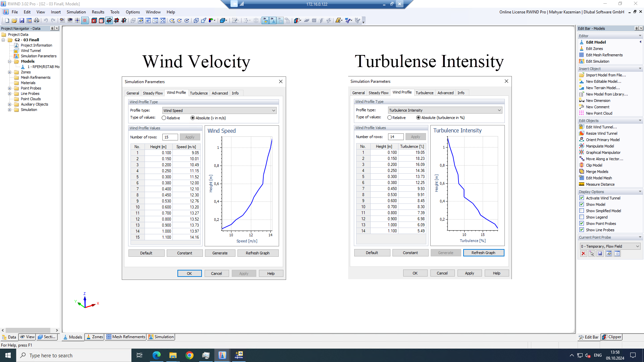The image size is (644, 362).
Task: Click the Refresh Graph button in turbulence dialog
Action: 483,252
